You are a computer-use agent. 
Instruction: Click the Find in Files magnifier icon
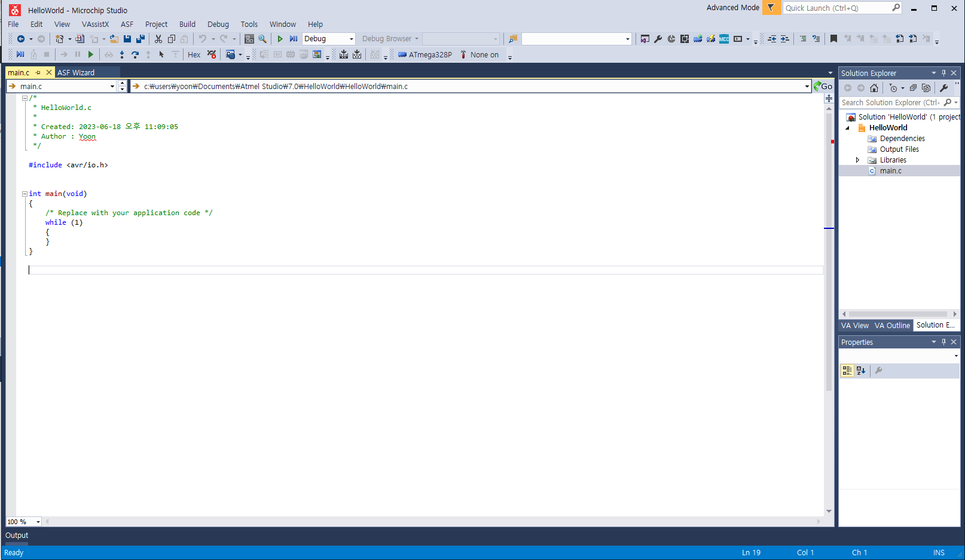point(262,39)
